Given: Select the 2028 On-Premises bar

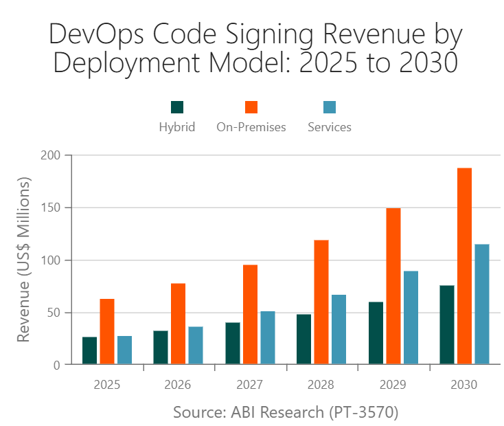Looking at the screenshot, I should point(321,302).
